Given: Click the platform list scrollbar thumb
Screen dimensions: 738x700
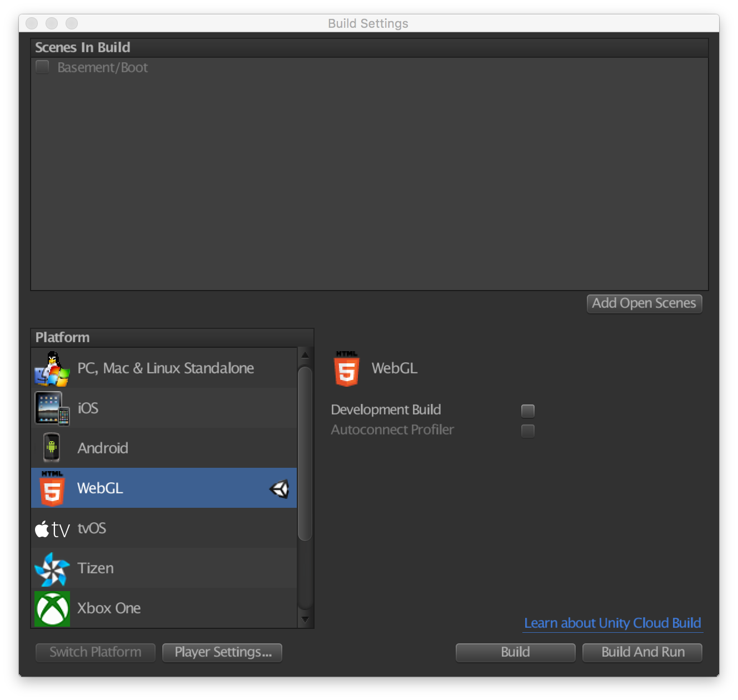Looking at the screenshot, I should (x=305, y=453).
